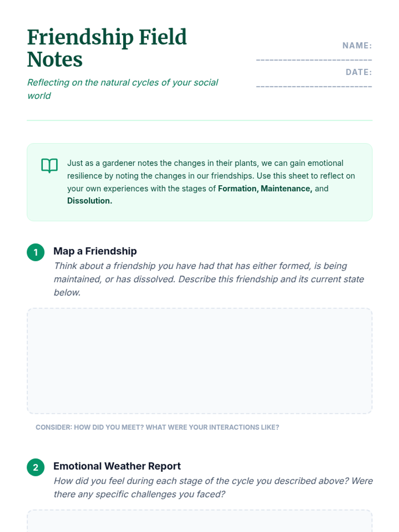Image resolution: width=399 pixels, height=532 pixels.
Task: Click the NAME: label
Action: 357,46
